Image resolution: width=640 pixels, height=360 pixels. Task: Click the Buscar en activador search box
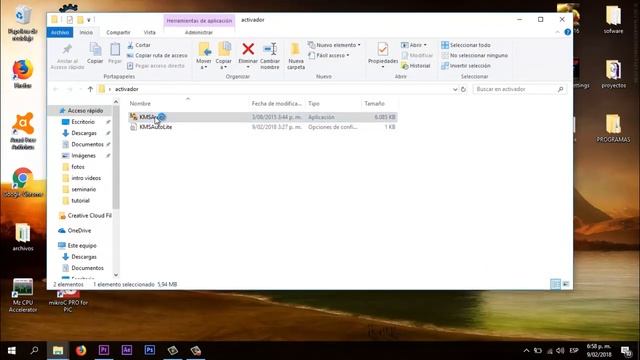pyautogui.click(x=519, y=89)
